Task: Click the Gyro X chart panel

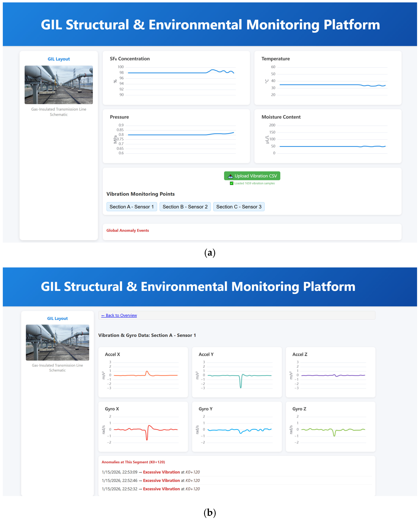Action: (143, 427)
